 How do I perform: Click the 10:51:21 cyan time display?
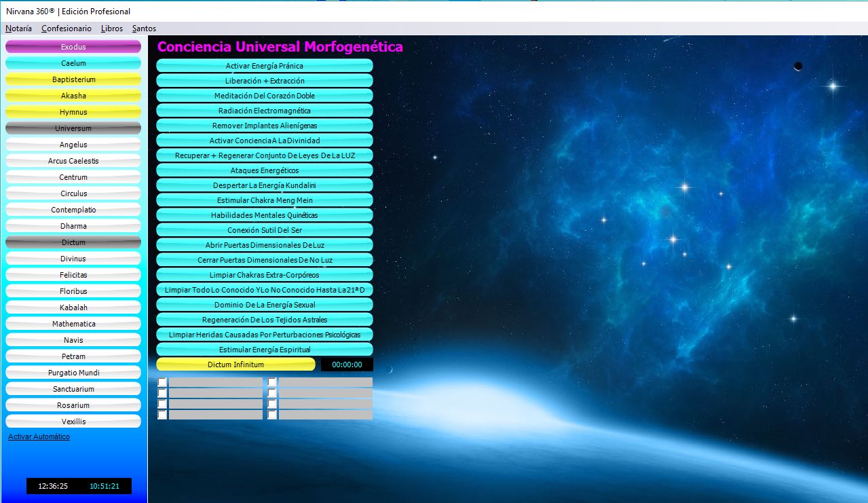[105, 486]
